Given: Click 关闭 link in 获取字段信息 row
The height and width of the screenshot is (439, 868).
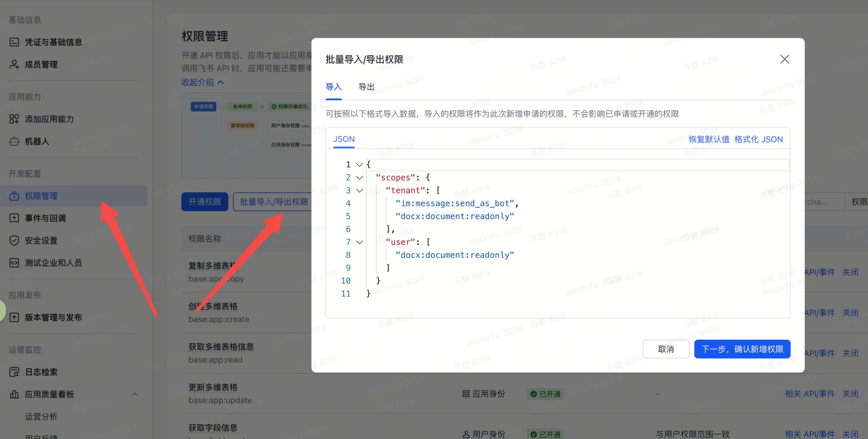Looking at the screenshot, I should tap(850, 434).
